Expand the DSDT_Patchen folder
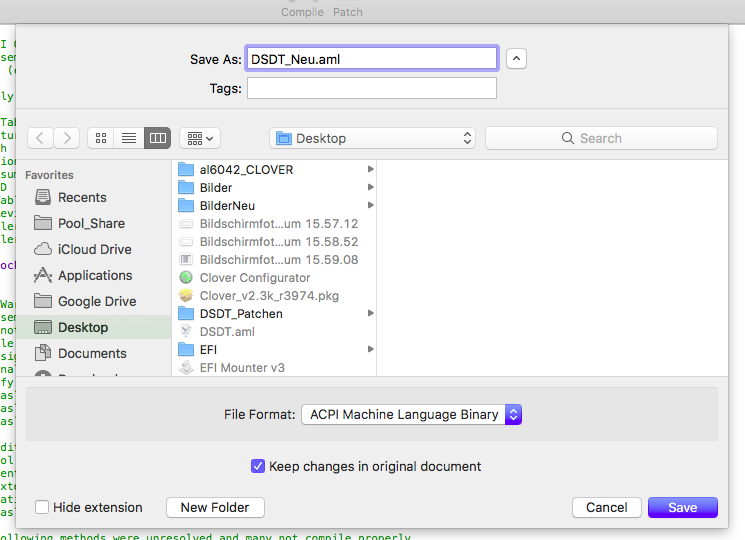745x540 pixels. click(x=371, y=314)
